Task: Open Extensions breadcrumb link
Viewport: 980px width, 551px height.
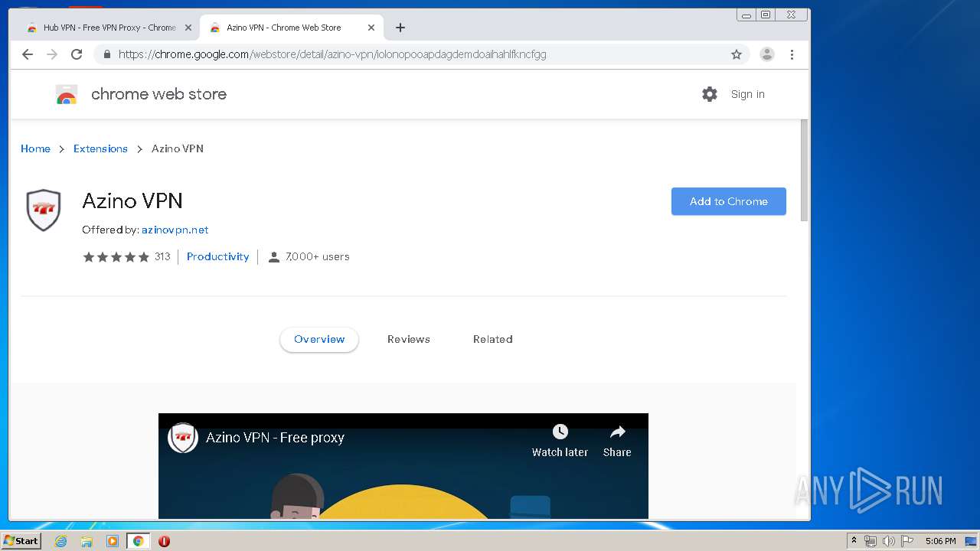Action: 100,148
